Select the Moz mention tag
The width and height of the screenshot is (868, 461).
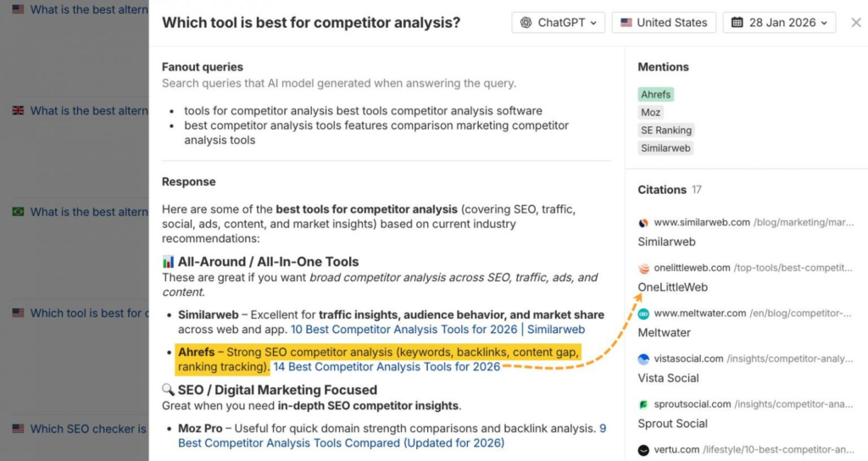click(x=651, y=113)
